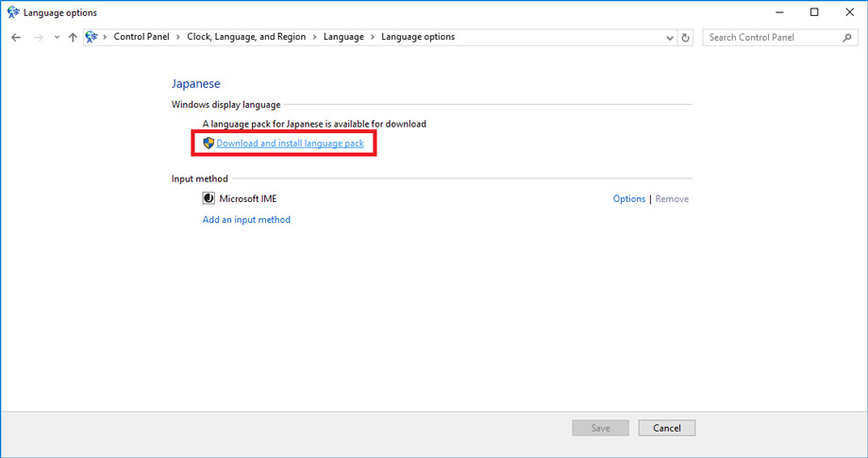Screen dimensions: 868x458
Task: Navigate to Language breadcrumb
Action: pos(343,37)
